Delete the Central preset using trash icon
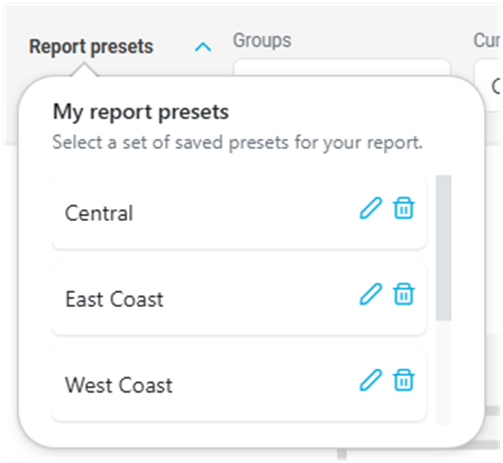This screenshot has width=503, height=463. [404, 208]
